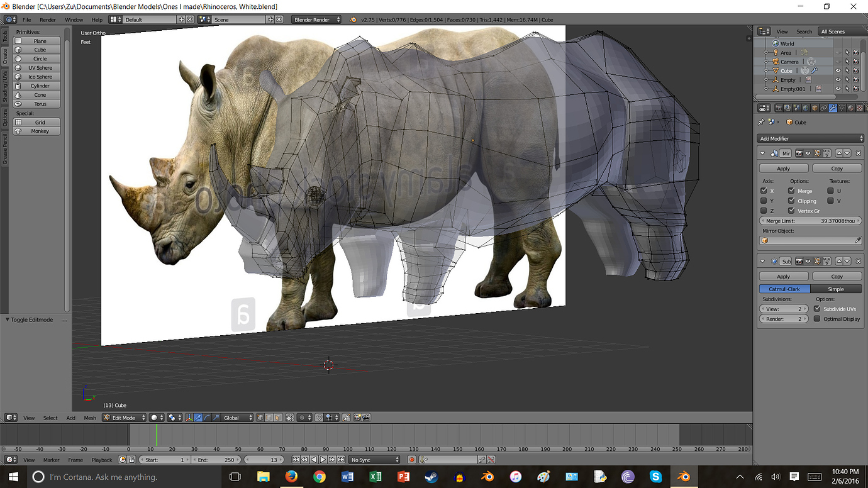
Task: Add a UV Sphere primitive
Action: [x=37, y=67]
